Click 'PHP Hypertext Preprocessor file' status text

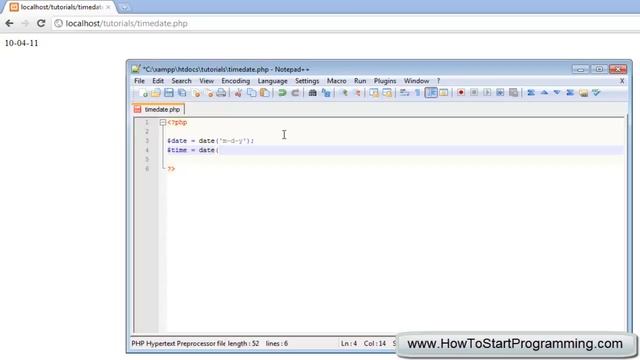(178, 344)
